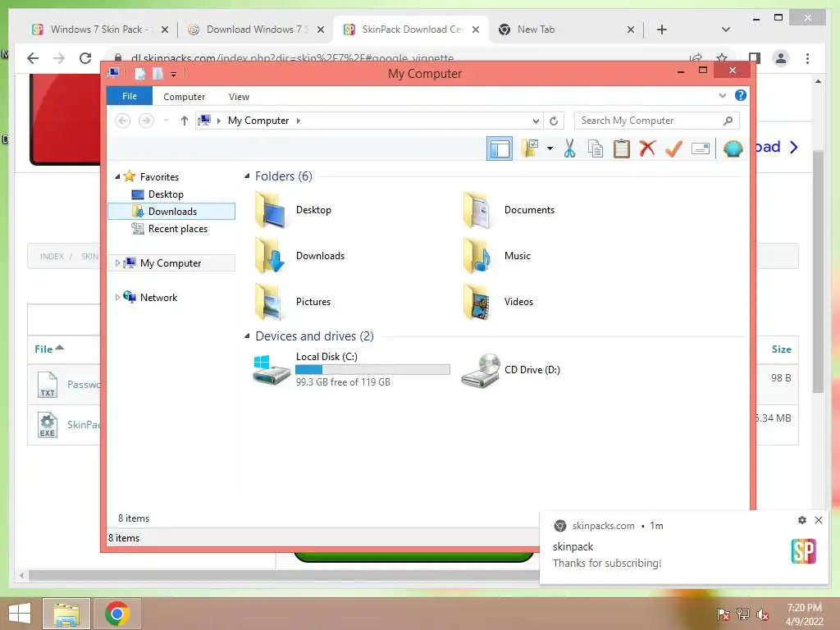Open Chrome profile avatar

point(781,58)
